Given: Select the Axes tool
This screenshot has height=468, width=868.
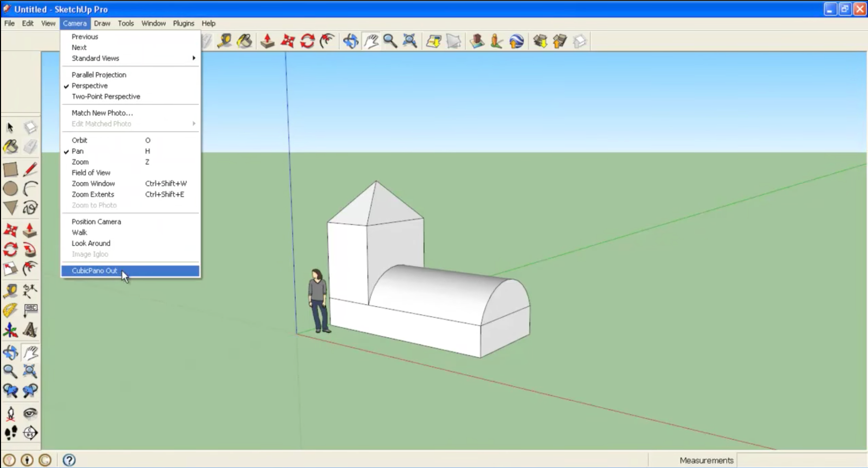Looking at the screenshot, I should [x=10, y=331].
